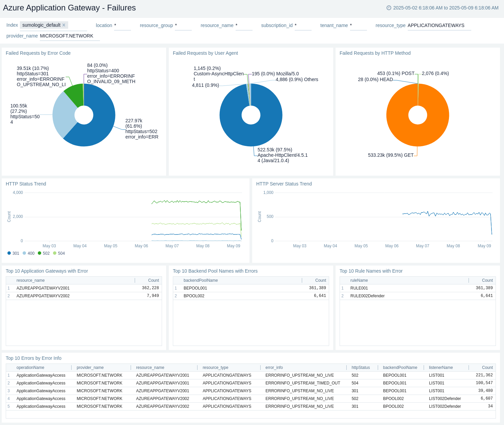Screen dimensions: 504x425
Task: Edit the resource_type filter value APPLICATIONGATEWAYS
Action: click(x=439, y=25)
